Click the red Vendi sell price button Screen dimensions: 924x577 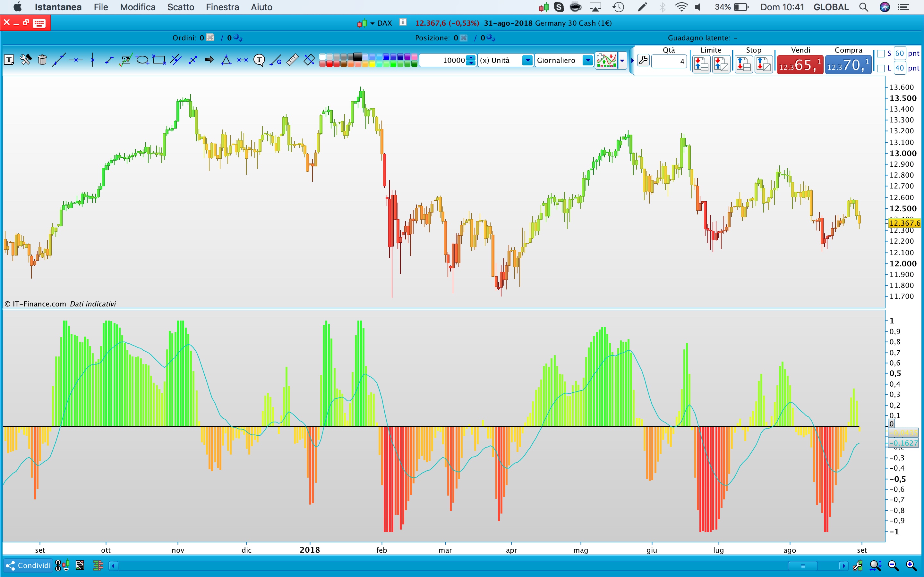point(800,65)
